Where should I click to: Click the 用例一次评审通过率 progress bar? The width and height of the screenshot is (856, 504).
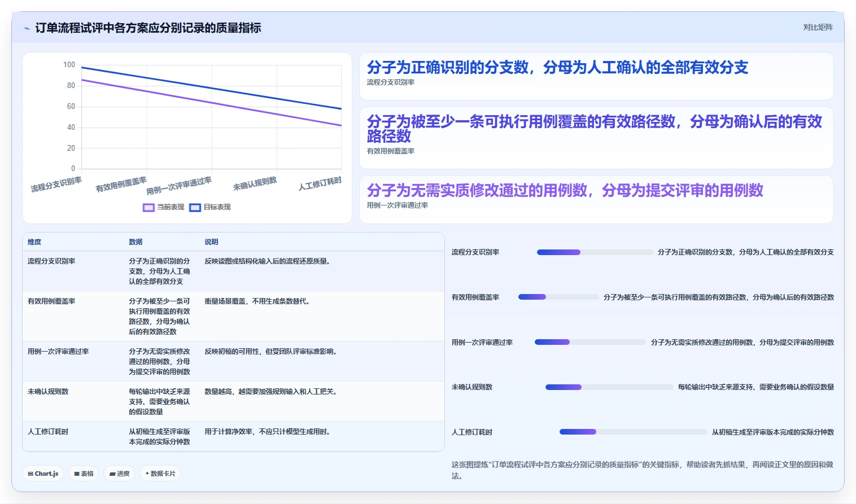[590, 342]
